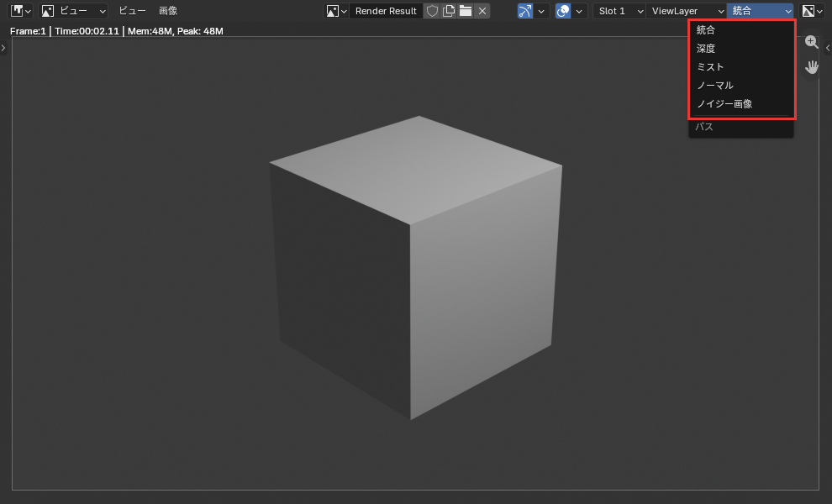Viewport: 832px width, 504px height.
Task: Open the display channels selector
Action: tap(812, 11)
